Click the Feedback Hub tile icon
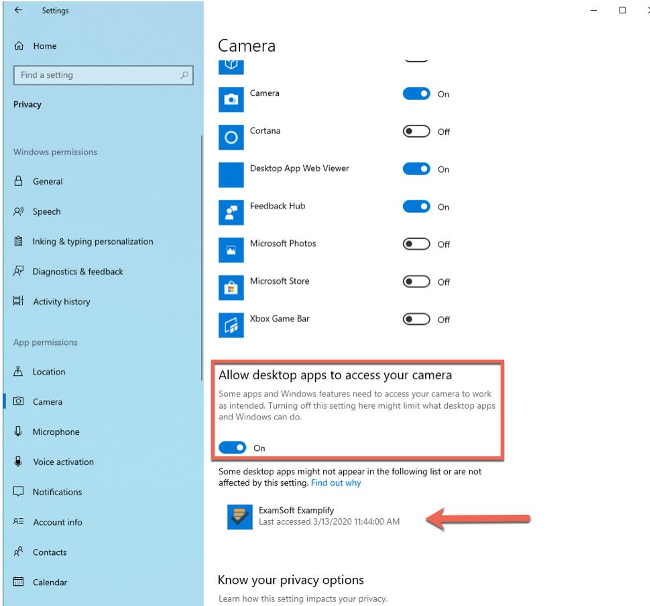This screenshot has height=606, width=650. (x=231, y=212)
